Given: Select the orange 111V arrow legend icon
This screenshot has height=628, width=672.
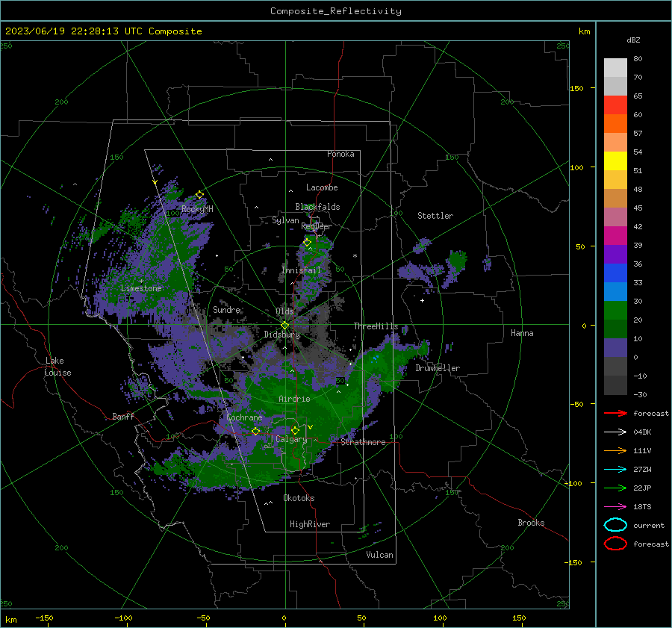Looking at the screenshot, I should click(615, 450).
